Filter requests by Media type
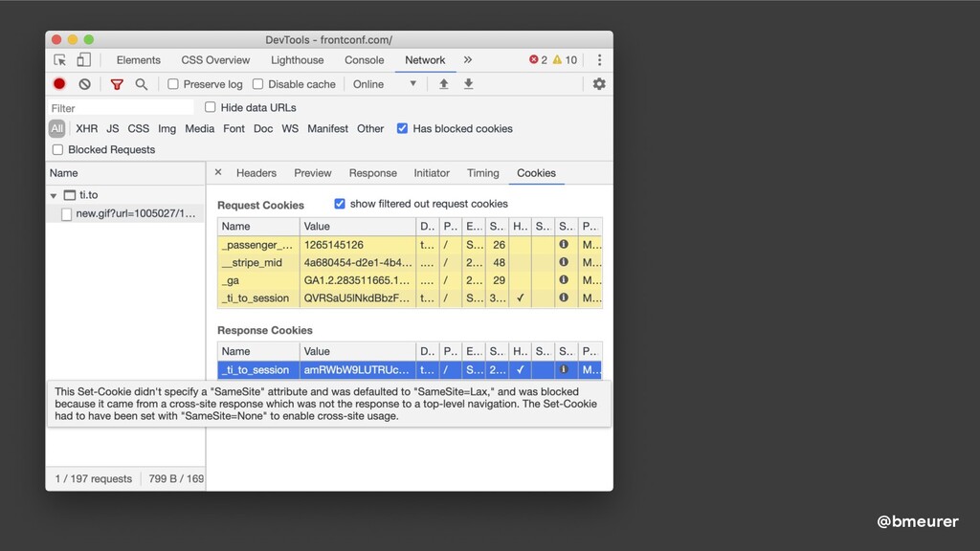Viewport: 980px width, 551px height. click(x=199, y=128)
